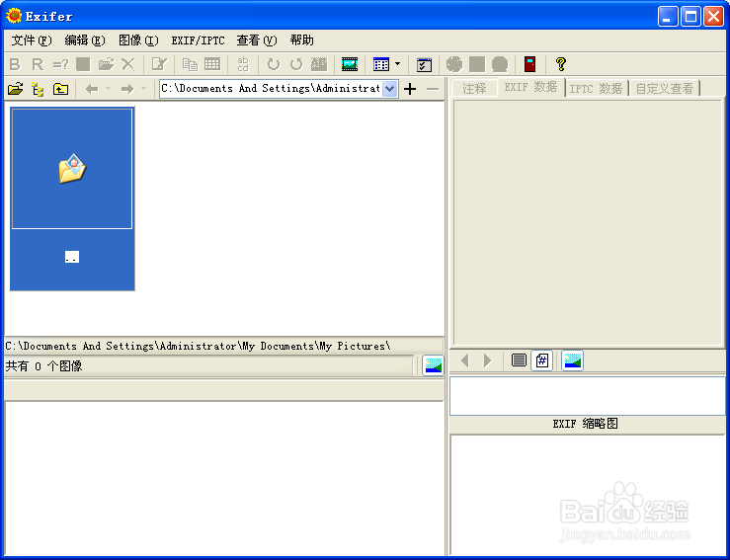This screenshot has width=730, height=560.
Task: Click the edit pencil-on-page icon
Action: click(159, 64)
